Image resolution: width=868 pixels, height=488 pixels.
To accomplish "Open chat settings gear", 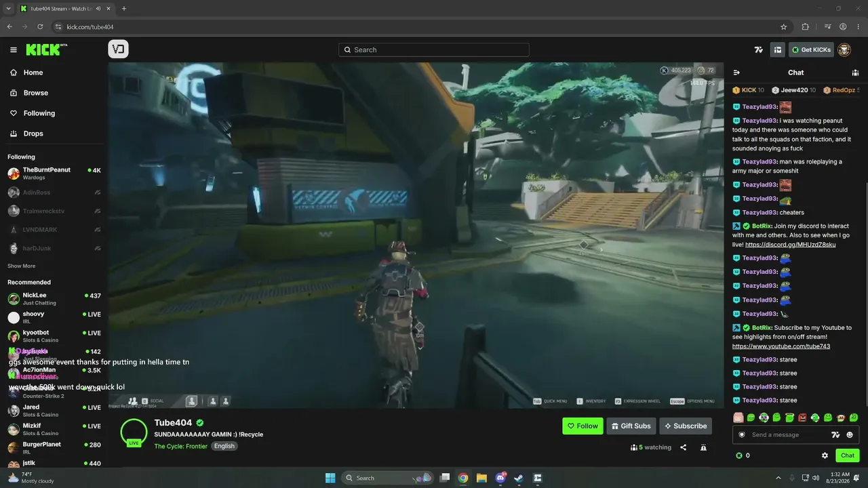I will pyautogui.click(x=825, y=455).
